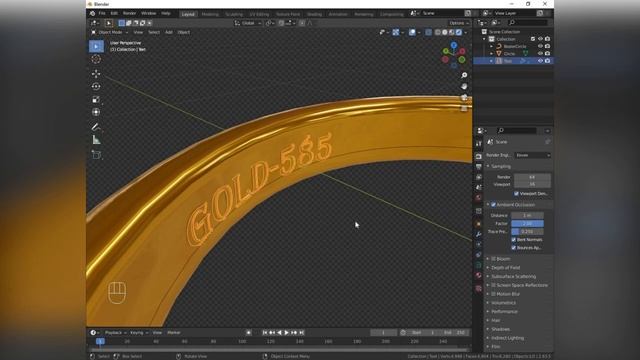Toggle the Bent Normals checkbox
Image resolution: width=640 pixels, height=360 pixels.
pos(513,240)
